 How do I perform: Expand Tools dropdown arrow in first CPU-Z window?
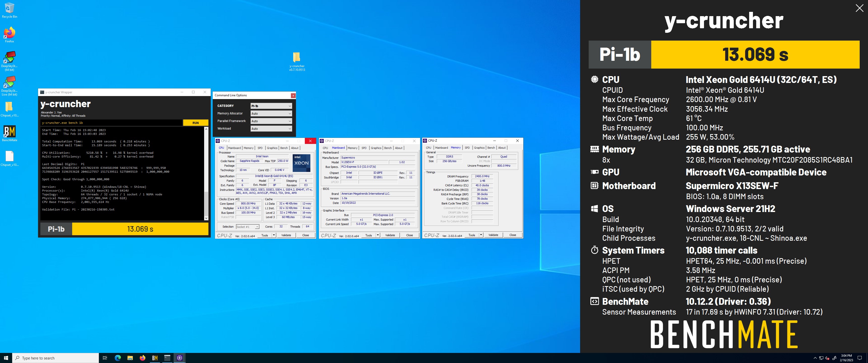(x=274, y=235)
